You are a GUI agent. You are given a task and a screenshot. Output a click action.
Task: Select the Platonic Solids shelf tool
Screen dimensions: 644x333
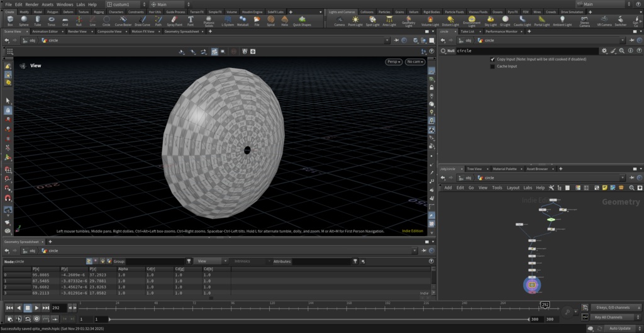(209, 21)
